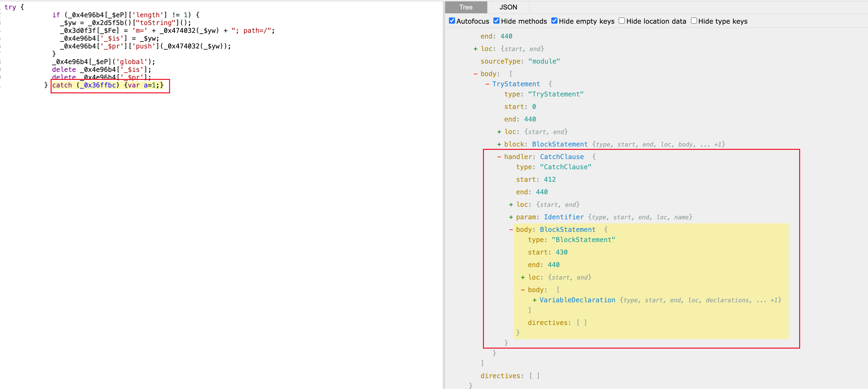
Task: Uncheck the Autofocus checkbox
Action: (x=452, y=21)
